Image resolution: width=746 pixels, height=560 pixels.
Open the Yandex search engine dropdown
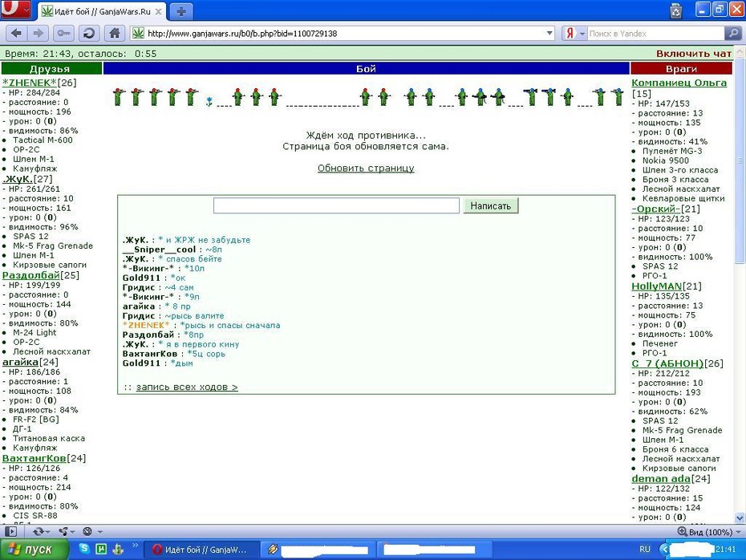pyautogui.click(x=582, y=34)
